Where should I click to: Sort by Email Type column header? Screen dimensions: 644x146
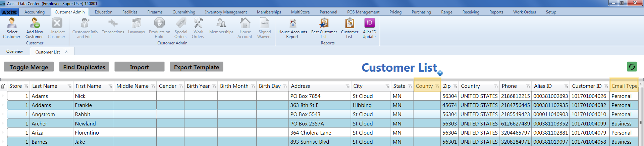624,86
